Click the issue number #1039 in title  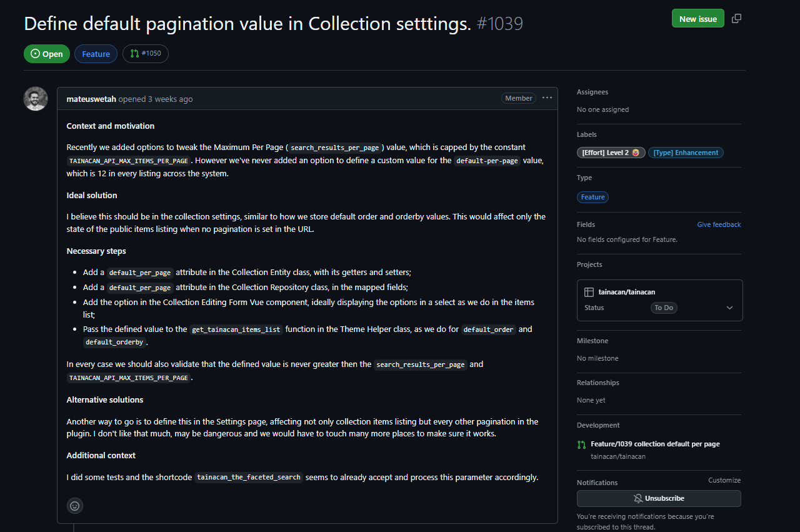500,24
